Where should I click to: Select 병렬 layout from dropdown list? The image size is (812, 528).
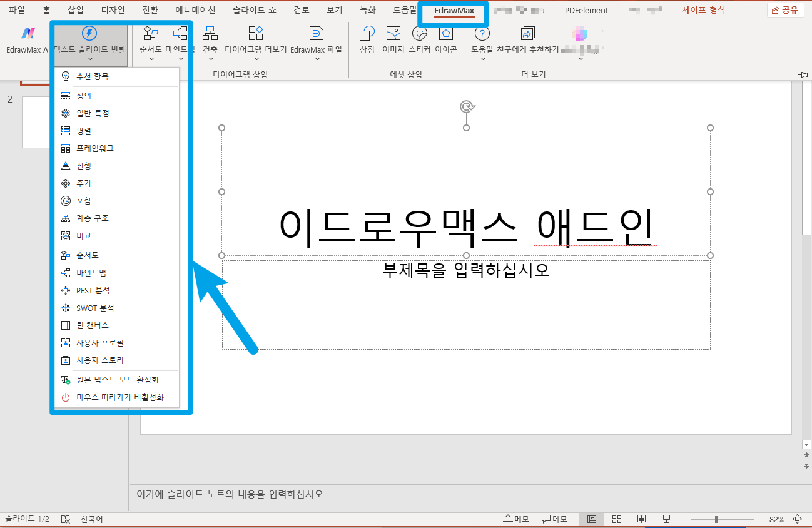click(x=117, y=131)
